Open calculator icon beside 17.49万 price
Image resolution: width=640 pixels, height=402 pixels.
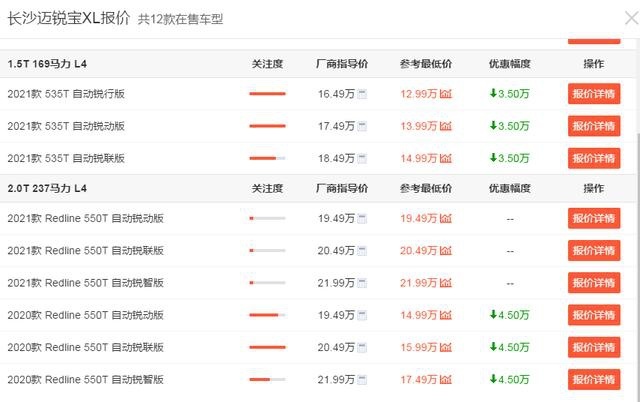[x=362, y=127]
